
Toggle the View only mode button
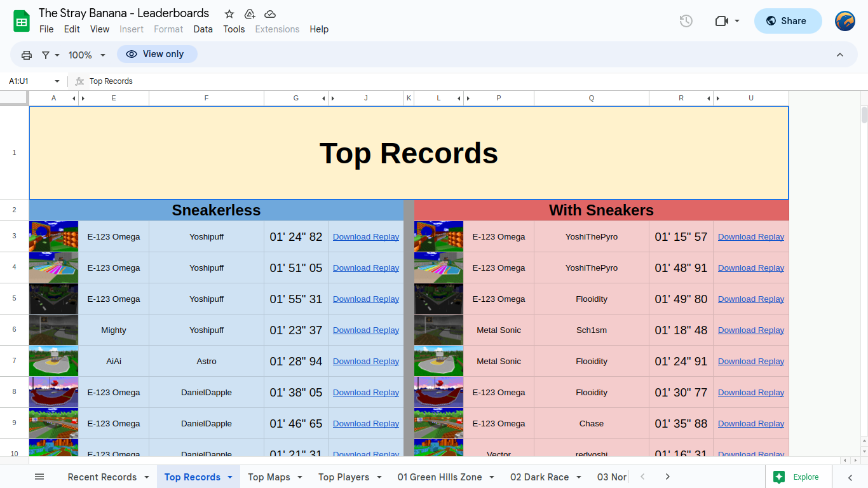pyautogui.click(x=157, y=55)
